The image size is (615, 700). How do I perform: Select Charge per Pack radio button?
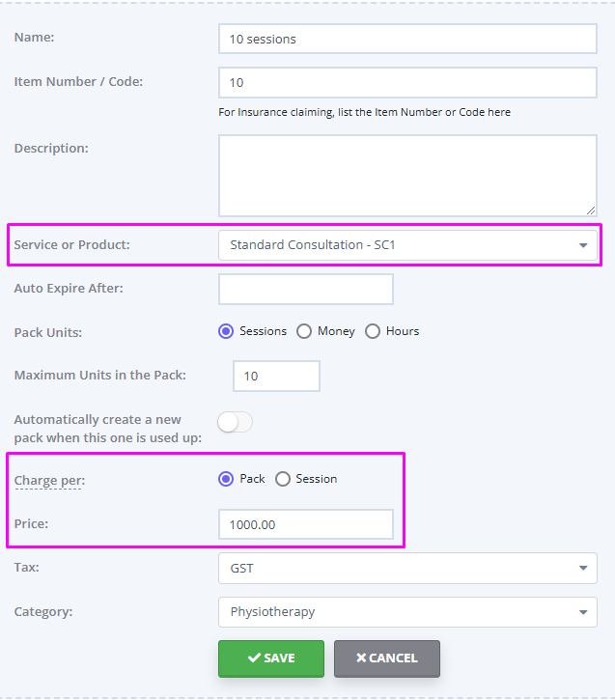click(226, 479)
